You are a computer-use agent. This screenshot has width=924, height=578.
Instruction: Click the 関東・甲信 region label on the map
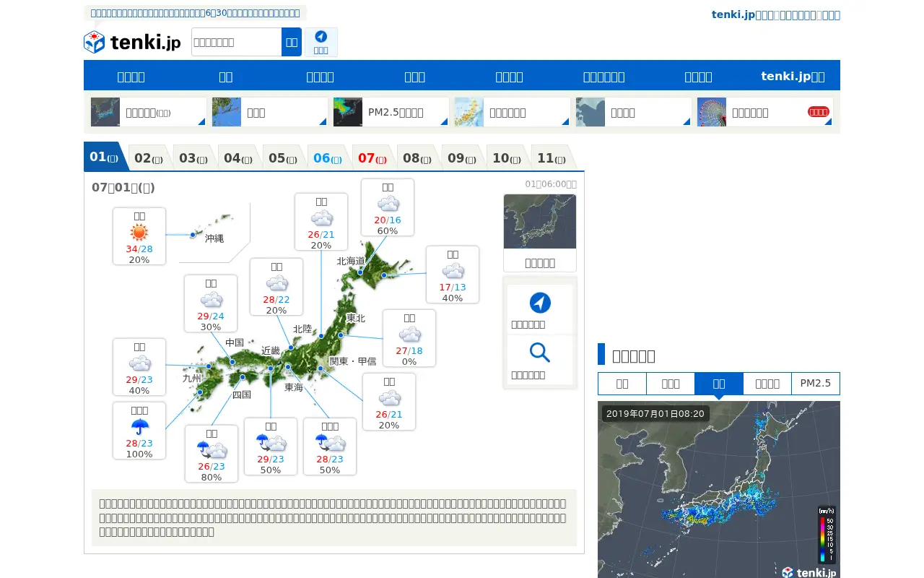point(353,361)
